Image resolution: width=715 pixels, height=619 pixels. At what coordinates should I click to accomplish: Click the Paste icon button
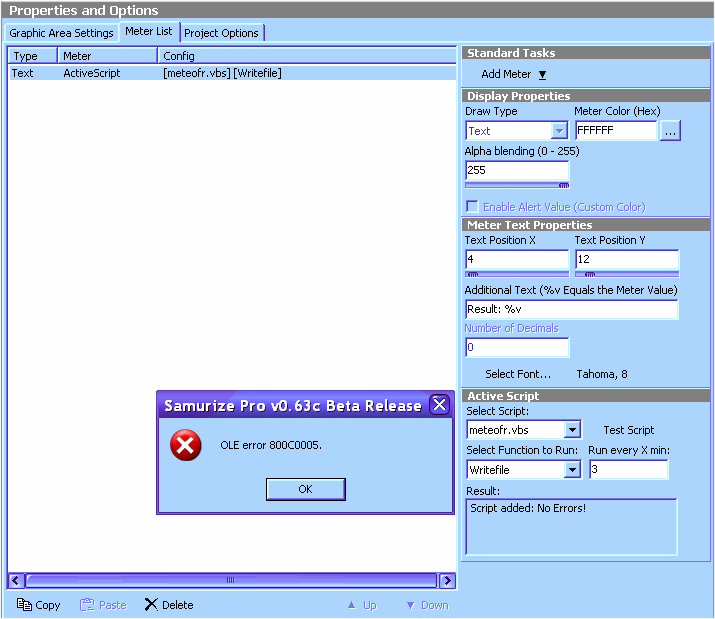87,605
